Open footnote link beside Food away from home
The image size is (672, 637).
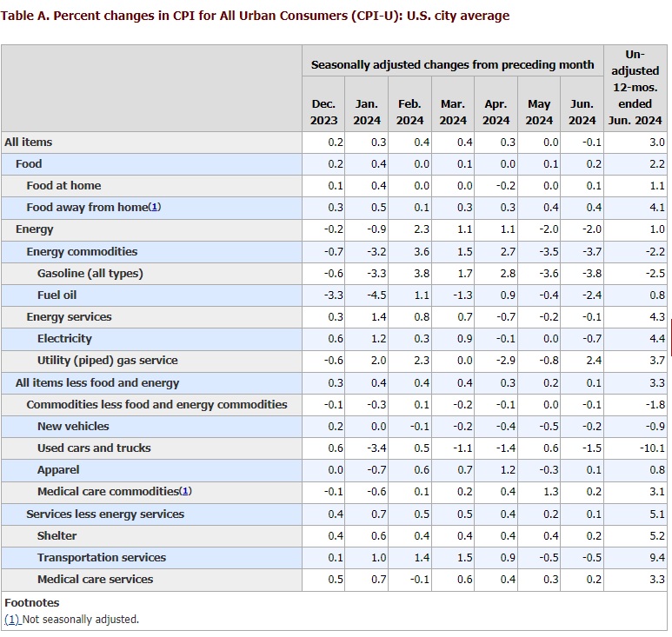click(x=155, y=208)
